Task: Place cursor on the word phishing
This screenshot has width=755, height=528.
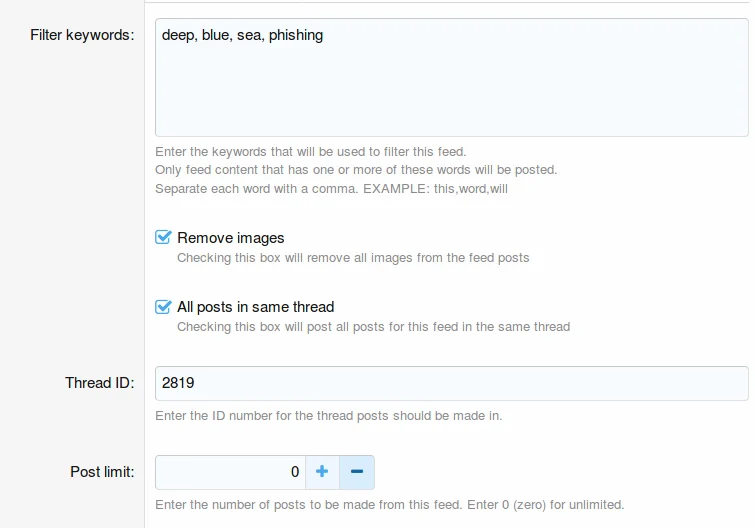Action: [296, 35]
